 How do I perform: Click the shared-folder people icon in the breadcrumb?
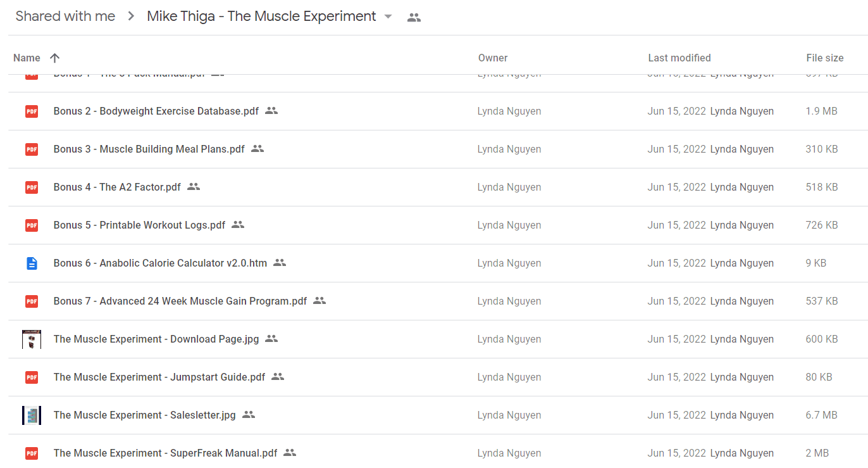414,17
